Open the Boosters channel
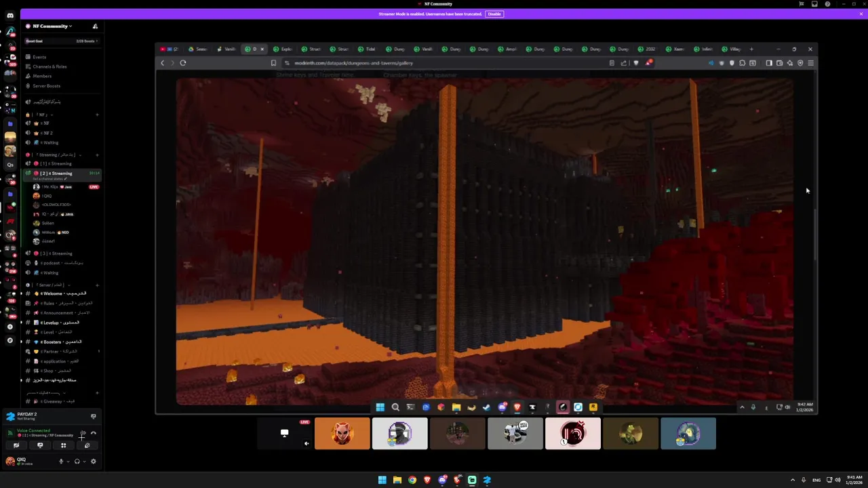 (x=62, y=342)
